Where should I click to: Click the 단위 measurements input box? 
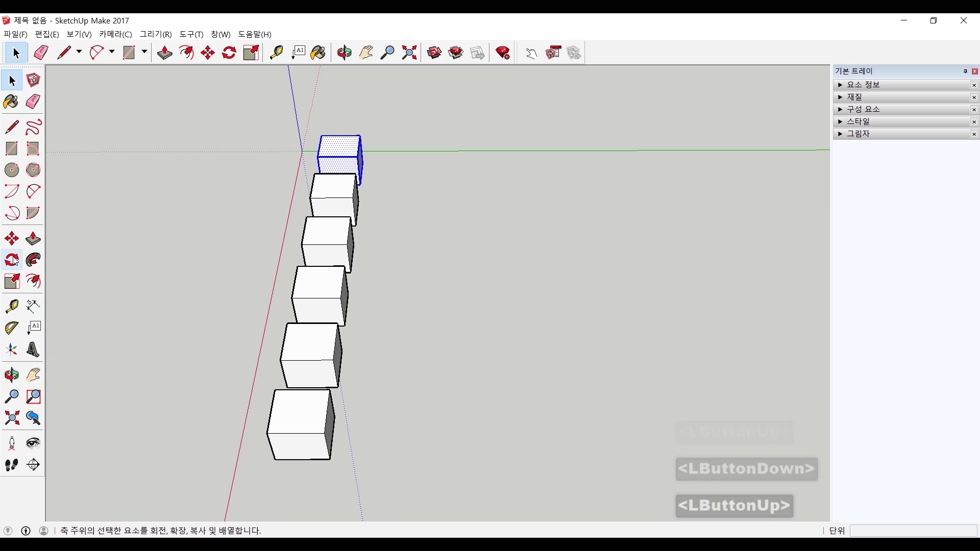click(x=913, y=531)
